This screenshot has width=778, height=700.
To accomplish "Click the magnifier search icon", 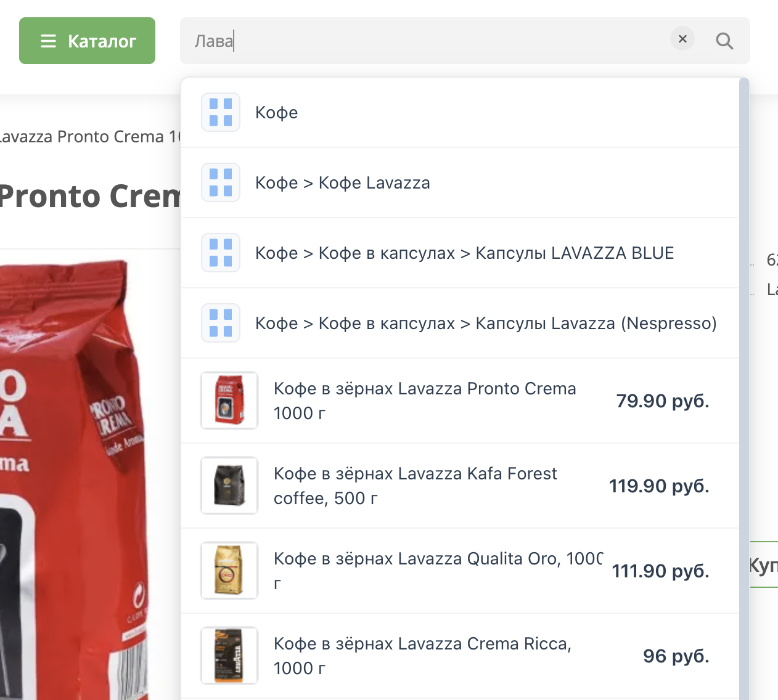I will pyautogui.click(x=724, y=41).
